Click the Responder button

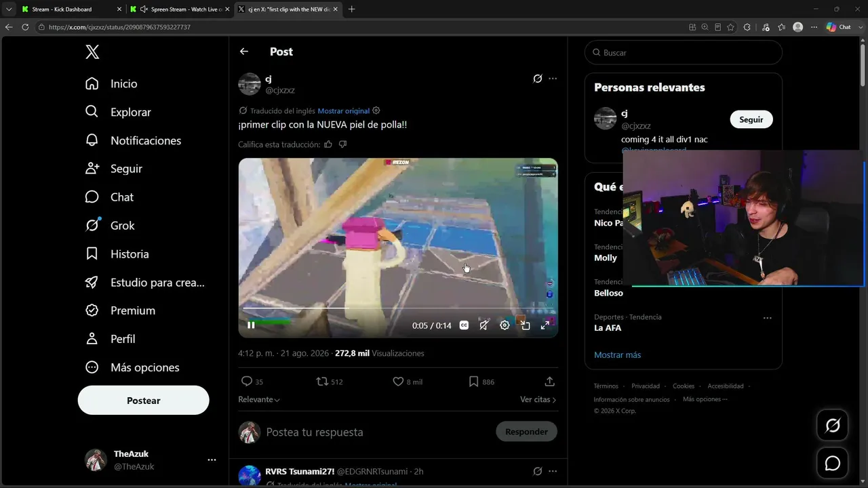pyautogui.click(x=526, y=432)
